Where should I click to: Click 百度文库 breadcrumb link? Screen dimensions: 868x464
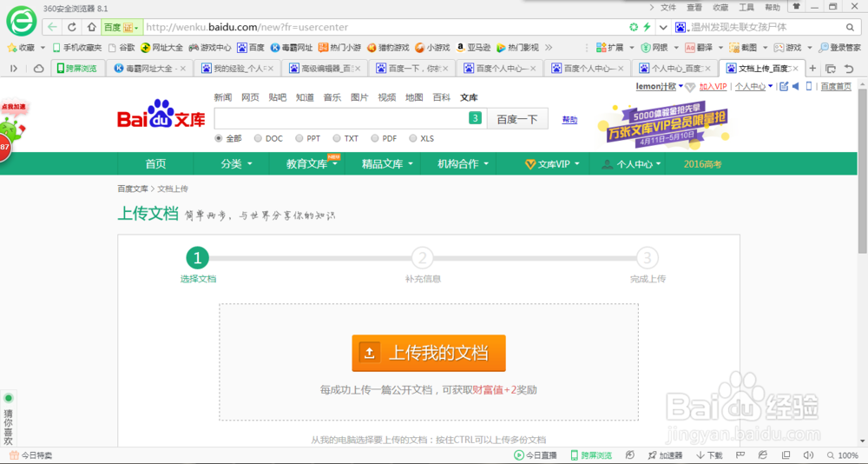(x=132, y=189)
